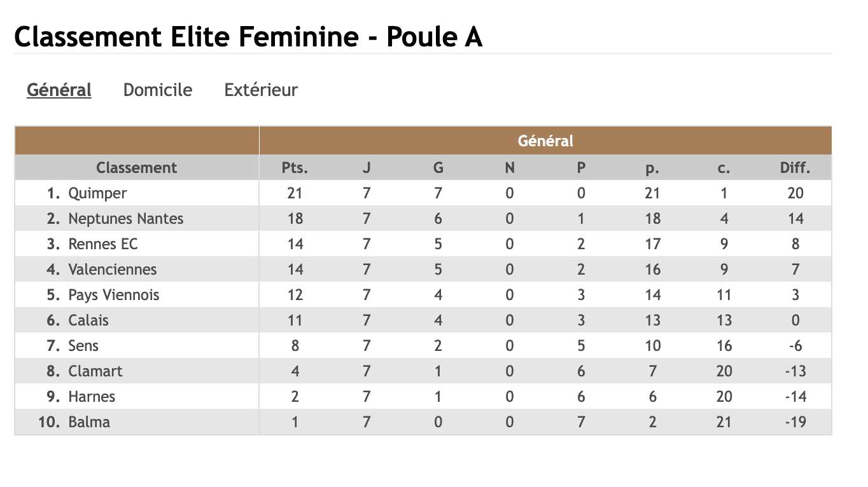868x487 pixels.
Task: Select the Classement column header
Action: click(x=136, y=168)
